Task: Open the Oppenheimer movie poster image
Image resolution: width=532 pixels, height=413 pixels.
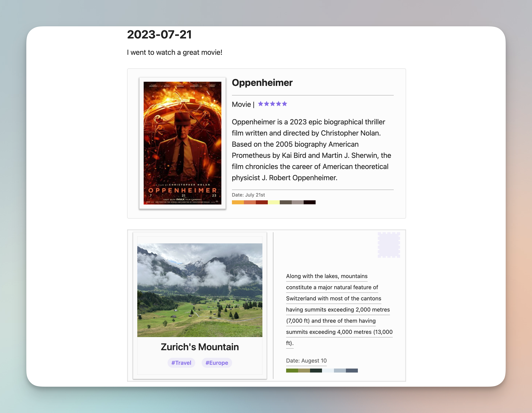Action: click(x=183, y=143)
